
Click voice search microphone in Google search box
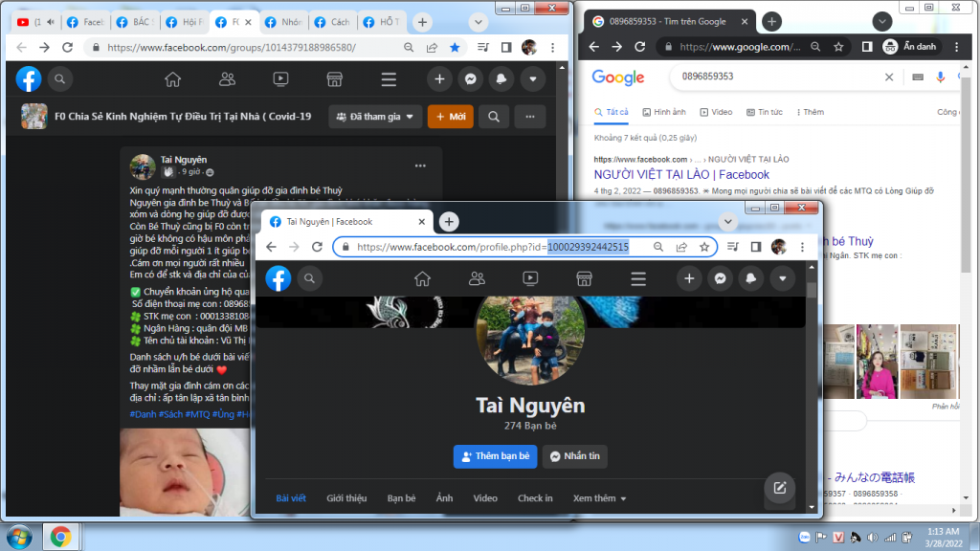pos(941,77)
